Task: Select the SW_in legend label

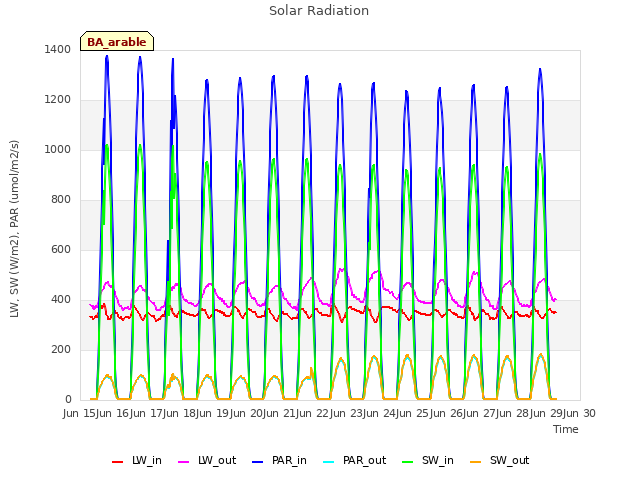Action: coord(438,461)
